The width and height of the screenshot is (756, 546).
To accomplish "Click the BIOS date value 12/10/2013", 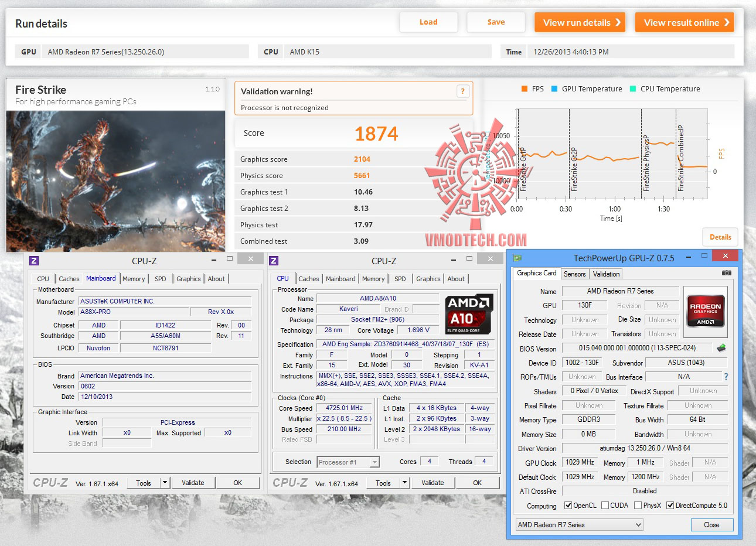I will [x=165, y=397].
